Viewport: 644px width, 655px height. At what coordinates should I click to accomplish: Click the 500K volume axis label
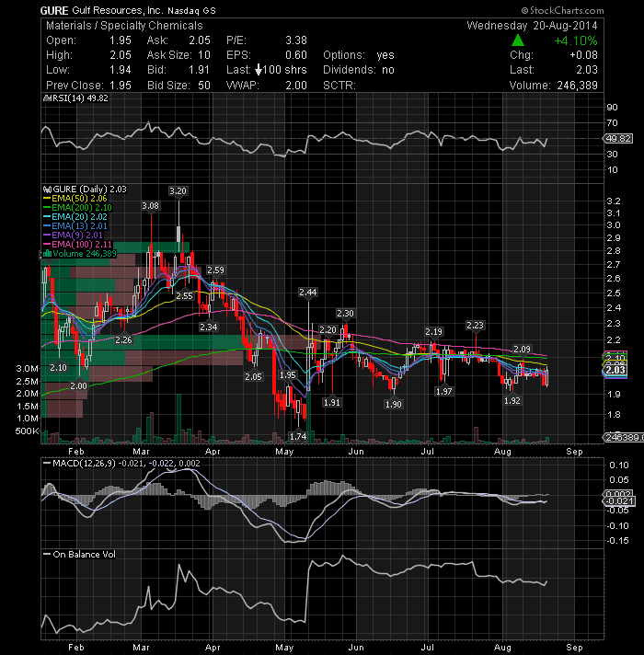[x=28, y=431]
